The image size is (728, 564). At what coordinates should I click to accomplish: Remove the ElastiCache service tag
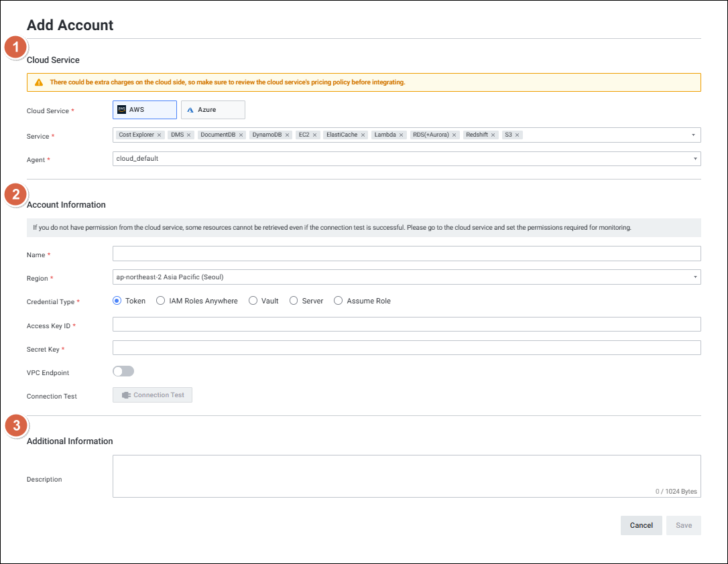[363, 135]
